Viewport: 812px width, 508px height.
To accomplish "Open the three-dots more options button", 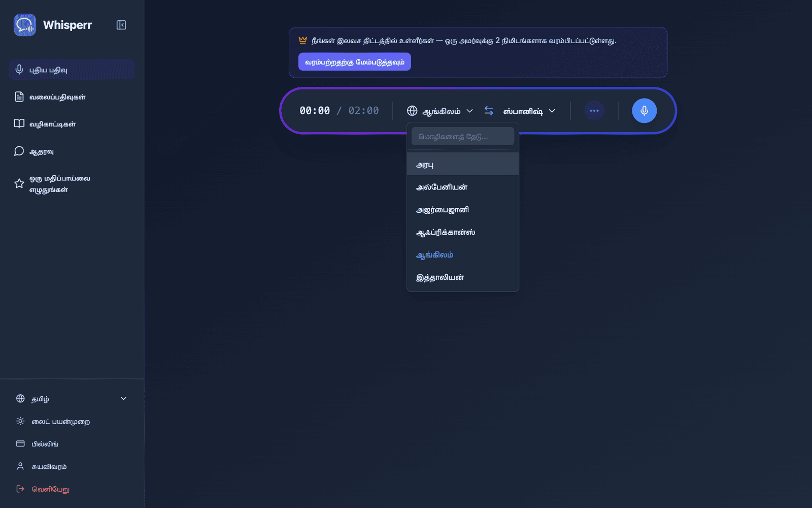I will 594,111.
